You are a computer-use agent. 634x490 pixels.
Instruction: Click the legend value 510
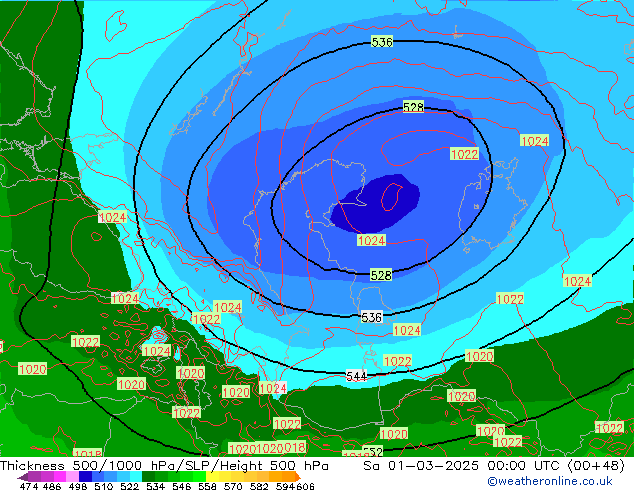pos(104,486)
